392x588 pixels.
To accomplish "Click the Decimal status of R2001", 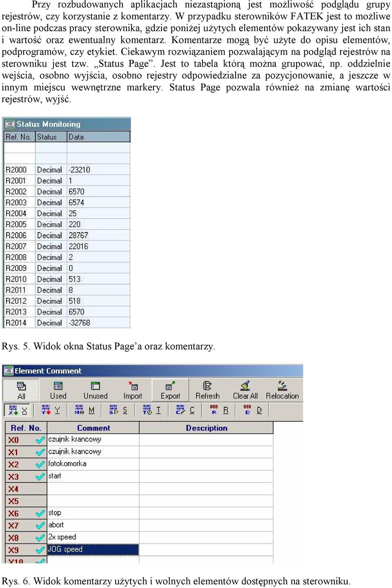I will pyautogui.click(x=49, y=181).
